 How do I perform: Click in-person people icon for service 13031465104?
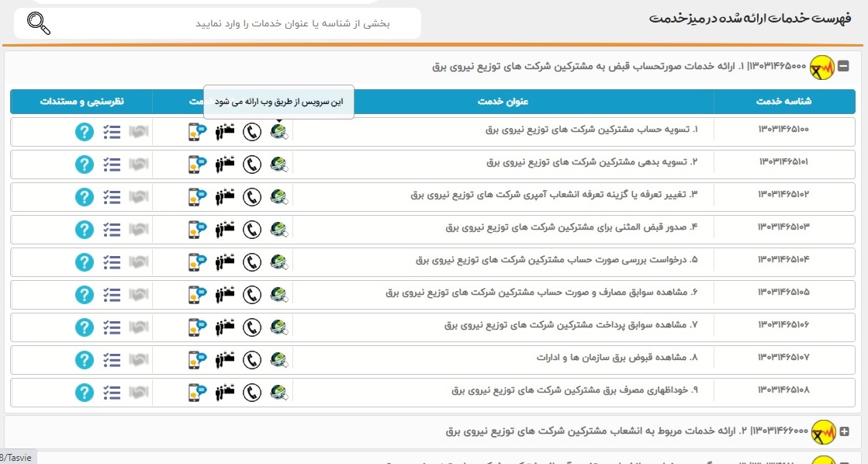click(x=225, y=262)
